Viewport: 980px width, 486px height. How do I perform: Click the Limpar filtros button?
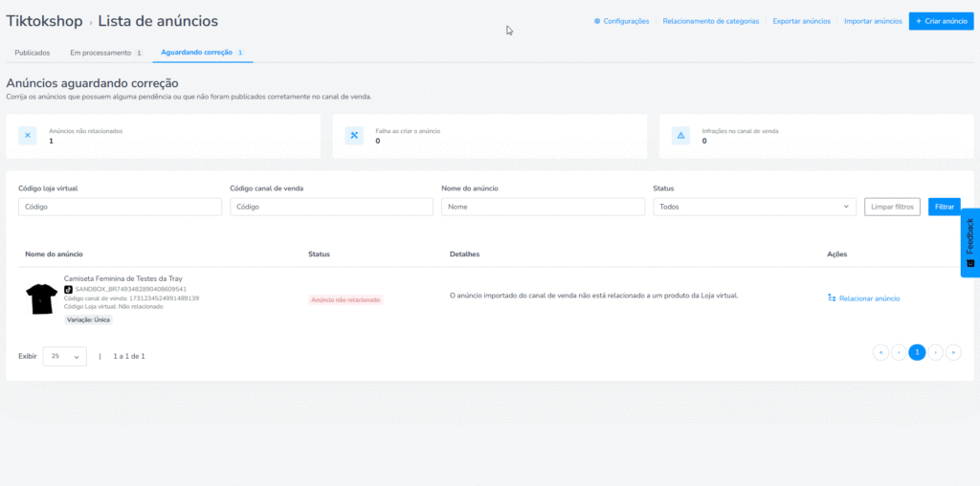point(892,207)
